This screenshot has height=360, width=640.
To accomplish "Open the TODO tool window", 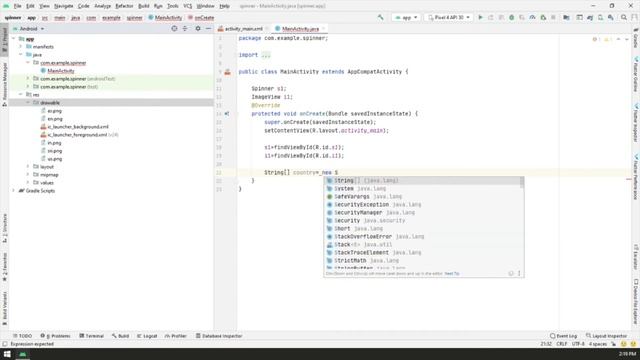I will 22,336.
